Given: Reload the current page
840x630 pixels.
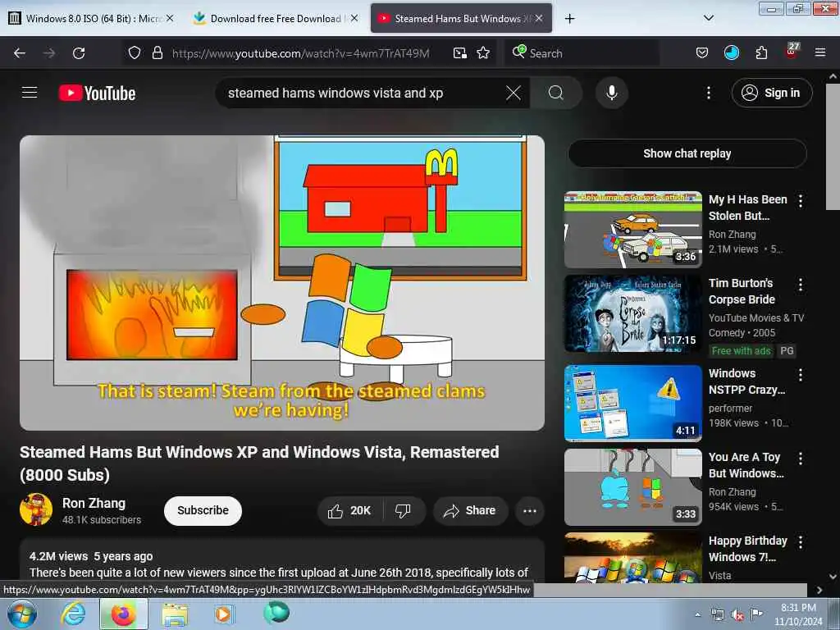Looking at the screenshot, I should pos(79,53).
